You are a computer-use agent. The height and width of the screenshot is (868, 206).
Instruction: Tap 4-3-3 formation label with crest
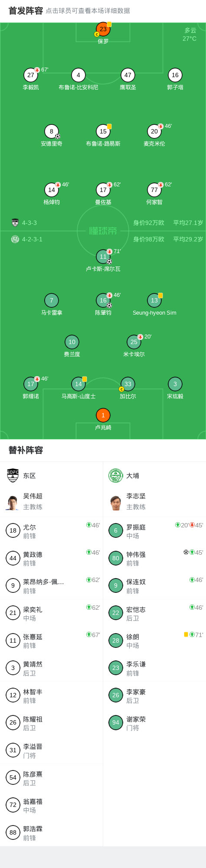pyautogui.click(x=24, y=223)
